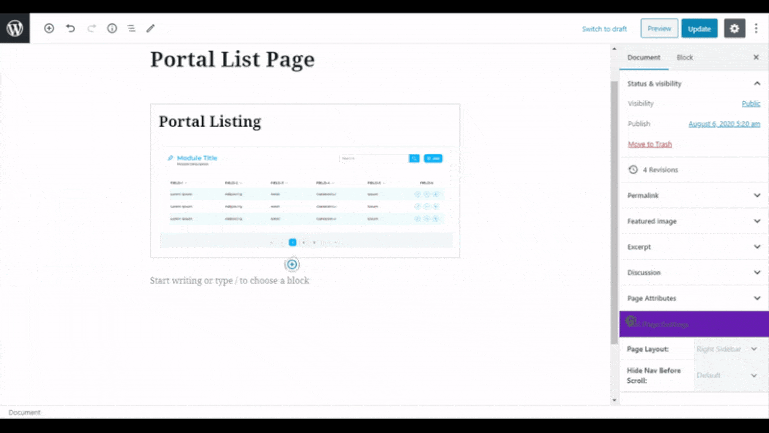Open block navigation list icon

click(131, 28)
